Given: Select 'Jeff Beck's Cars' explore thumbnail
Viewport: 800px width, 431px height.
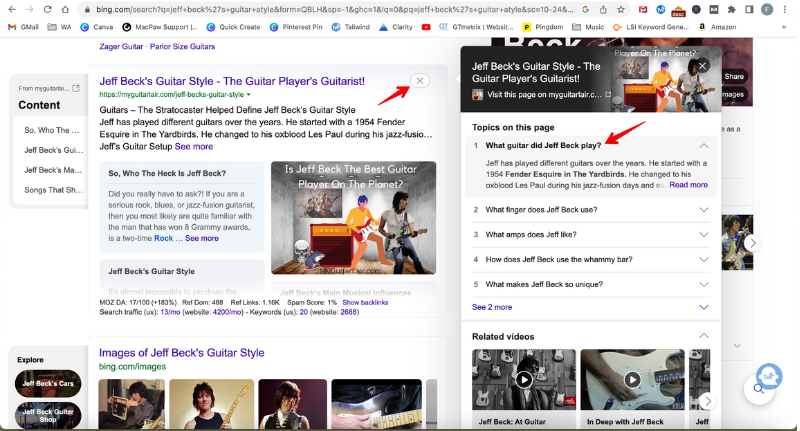Looking at the screenshot, I should (48, 383).
